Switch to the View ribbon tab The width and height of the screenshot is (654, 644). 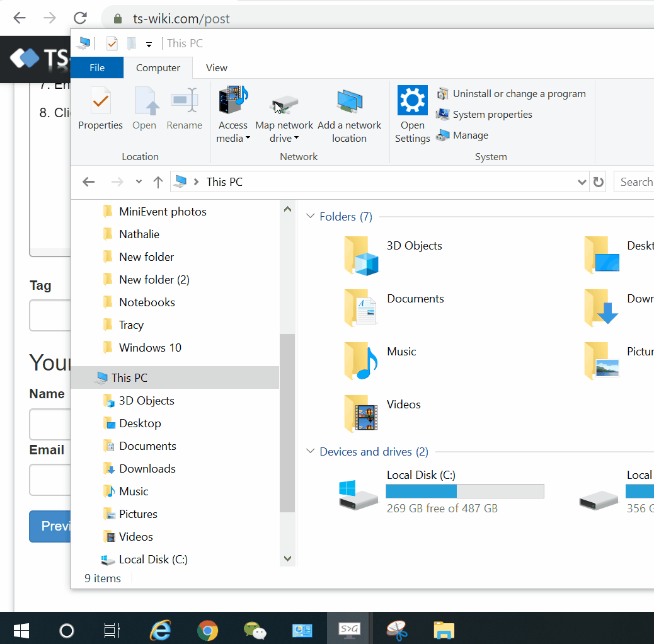click(x=217, y=68)
